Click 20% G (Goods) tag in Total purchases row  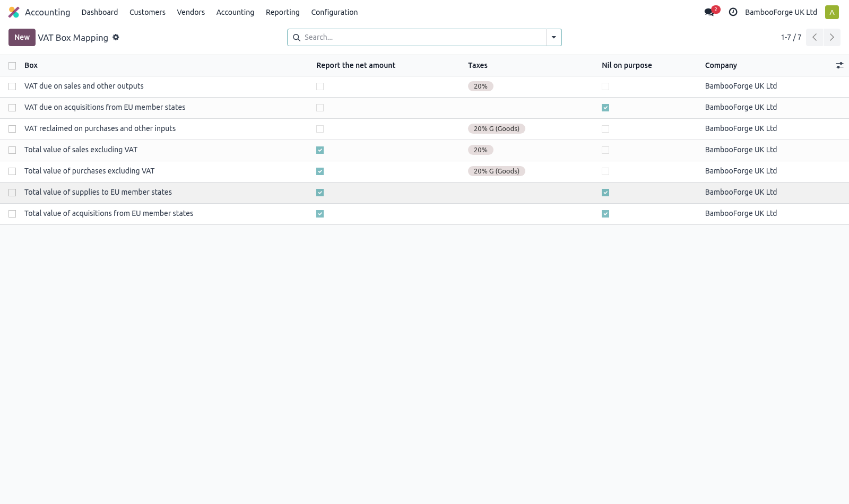click(x=497, y=171)
